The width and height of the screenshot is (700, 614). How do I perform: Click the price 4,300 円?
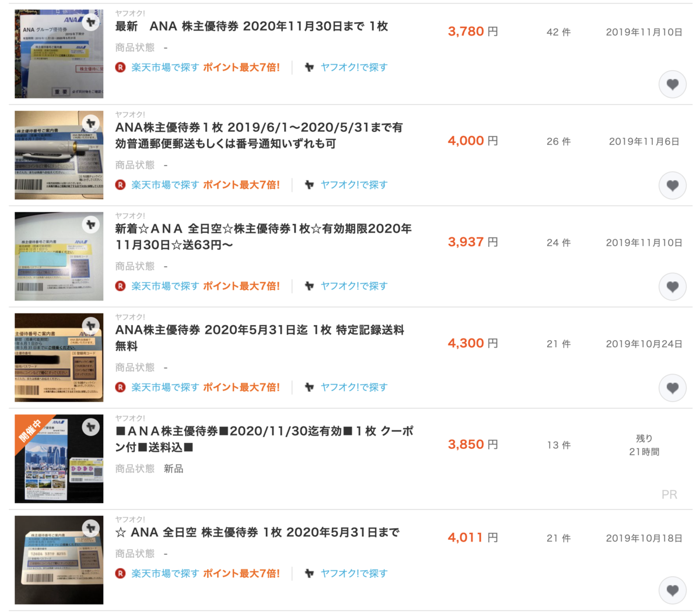click(473, 343)
